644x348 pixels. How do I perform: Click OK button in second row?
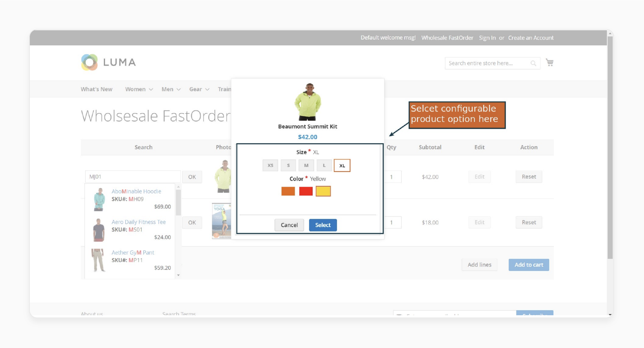click(192, 222)
